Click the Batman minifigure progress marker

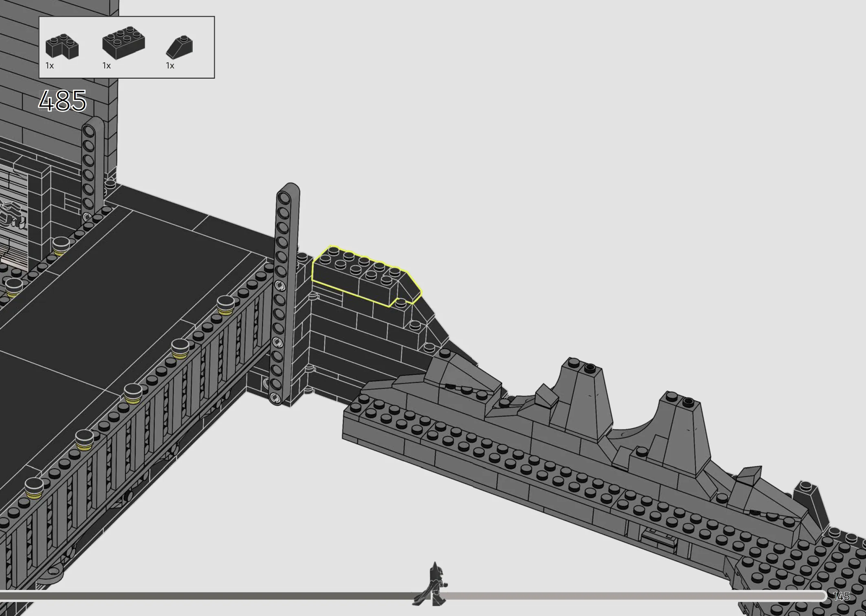pyautogui.click(x=431, y=583)
